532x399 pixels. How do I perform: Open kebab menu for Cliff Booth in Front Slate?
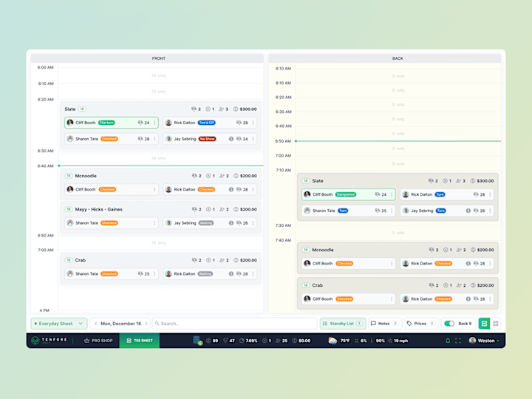tap(154, 123)
